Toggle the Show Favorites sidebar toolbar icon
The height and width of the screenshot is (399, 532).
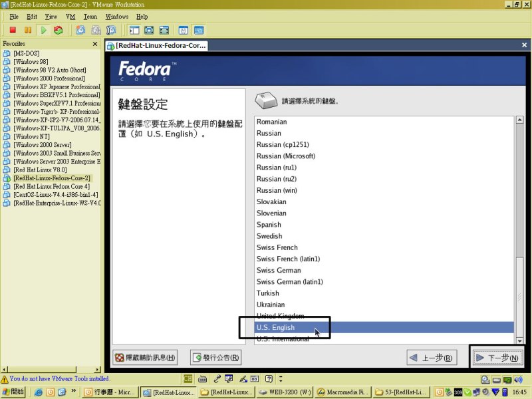coord(134,30)
